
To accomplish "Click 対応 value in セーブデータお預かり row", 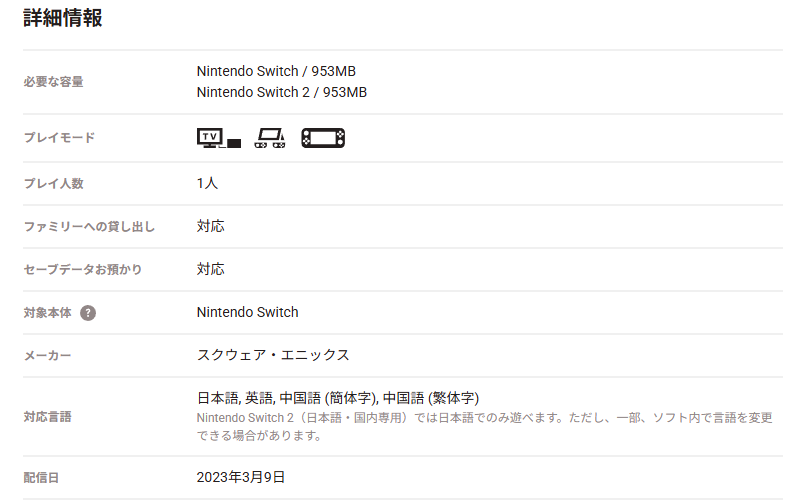I will 210,269.
